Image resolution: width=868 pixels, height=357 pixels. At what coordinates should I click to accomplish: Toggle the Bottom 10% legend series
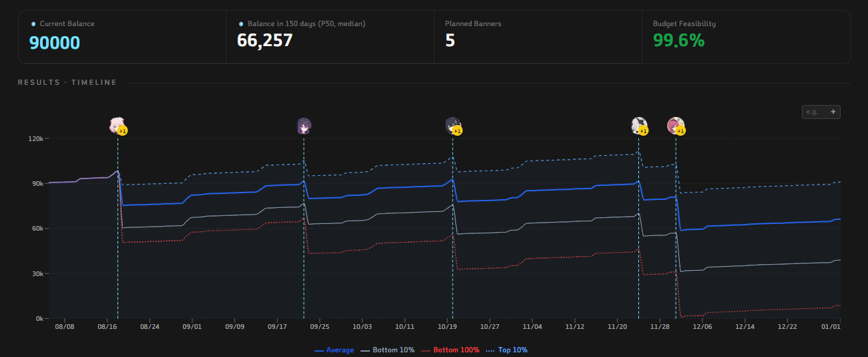387,350
